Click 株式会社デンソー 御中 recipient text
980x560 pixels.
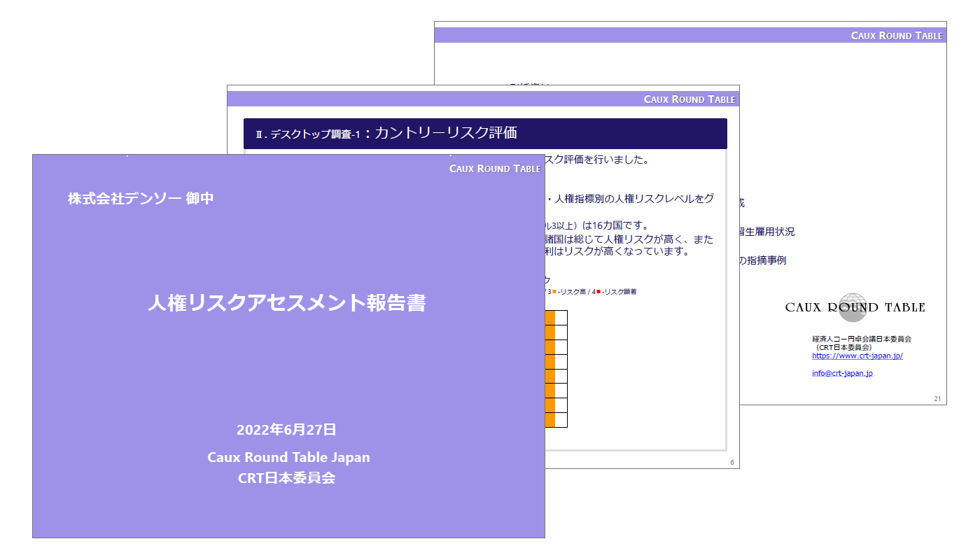coord(141,199)
